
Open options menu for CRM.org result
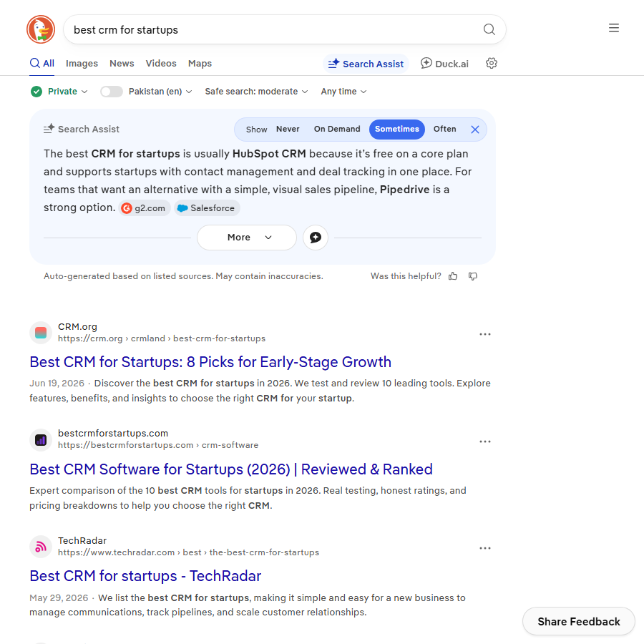click(x=485, y=334)
